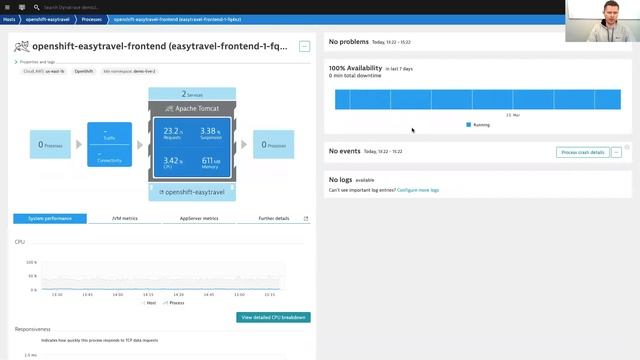Viewport: 640px width, 360px height.
Task: Open the openshift-easytravel host tile
Action: point(192,192)
